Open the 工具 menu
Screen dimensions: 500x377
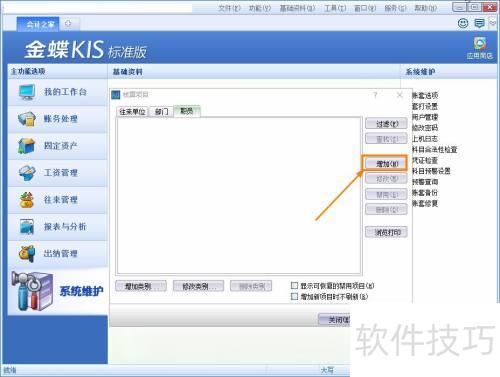[335, 8]
